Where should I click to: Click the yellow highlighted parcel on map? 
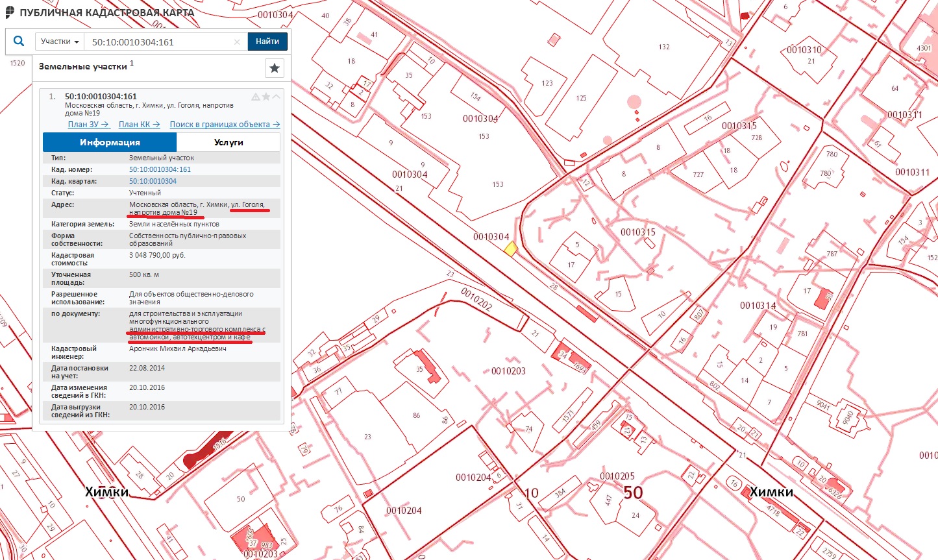point(511,249)
